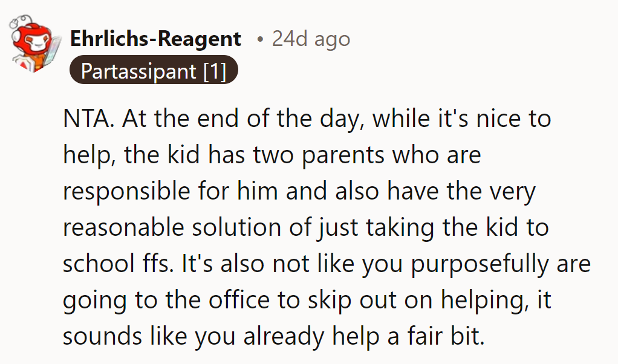Click the word 'solution' in the comment
Screen dimensions: 618x364
pyautogui.click(x=237, y=227)
